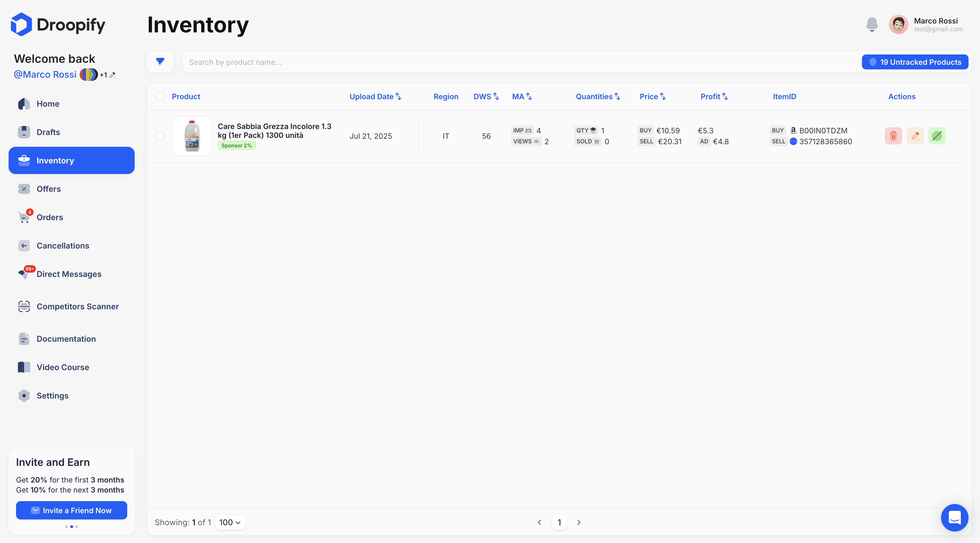Click Invite a Friend Now button
The image size is (980, 543).
(x=72, y=510)
